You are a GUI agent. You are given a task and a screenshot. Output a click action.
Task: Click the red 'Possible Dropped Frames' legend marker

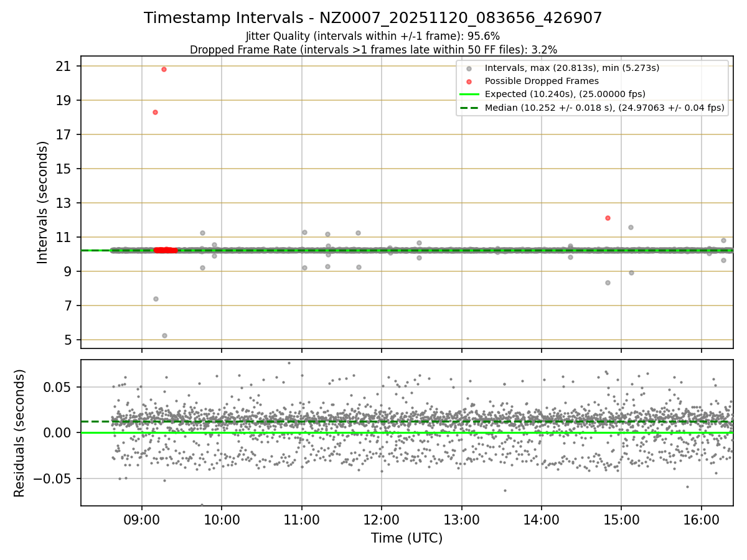click(x=469, y=81)
